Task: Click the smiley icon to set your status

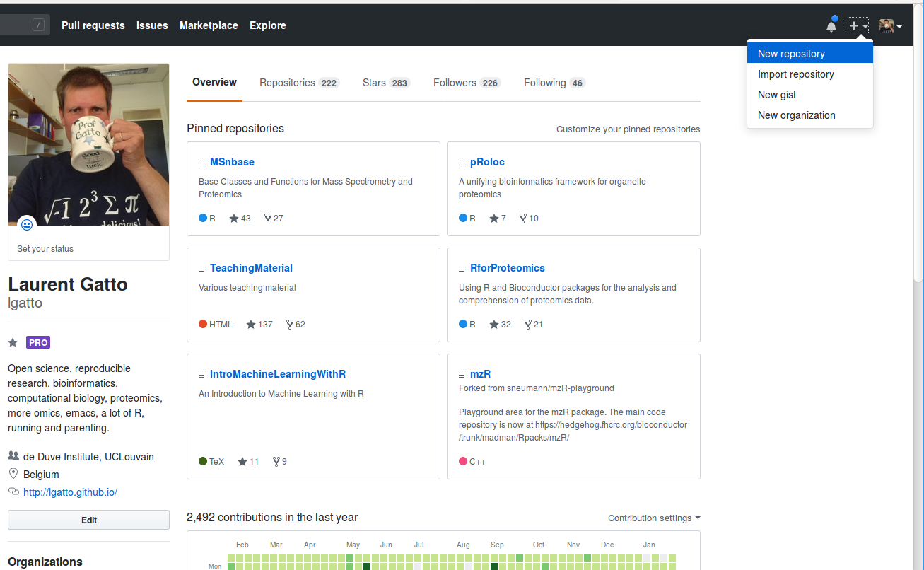Action: [27, 224]
